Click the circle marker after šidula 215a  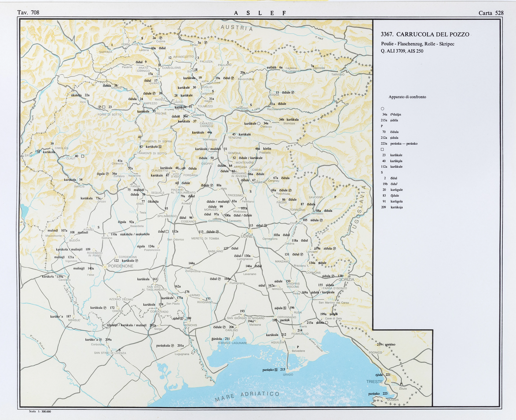click(326, 323)
